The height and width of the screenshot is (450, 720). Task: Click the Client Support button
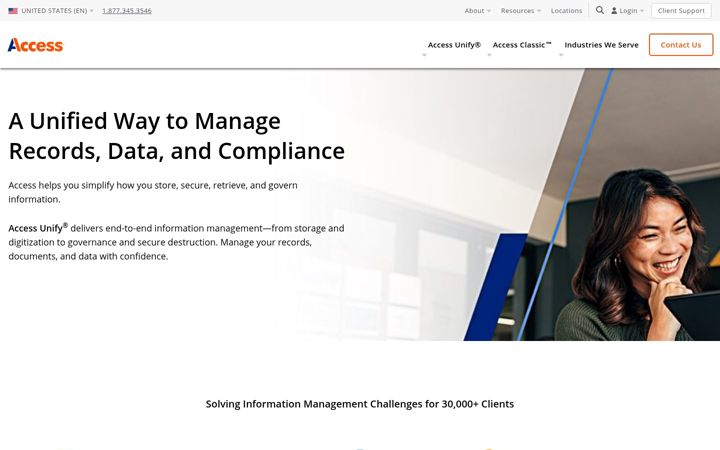pyautogui.click(x=681, y=11)
